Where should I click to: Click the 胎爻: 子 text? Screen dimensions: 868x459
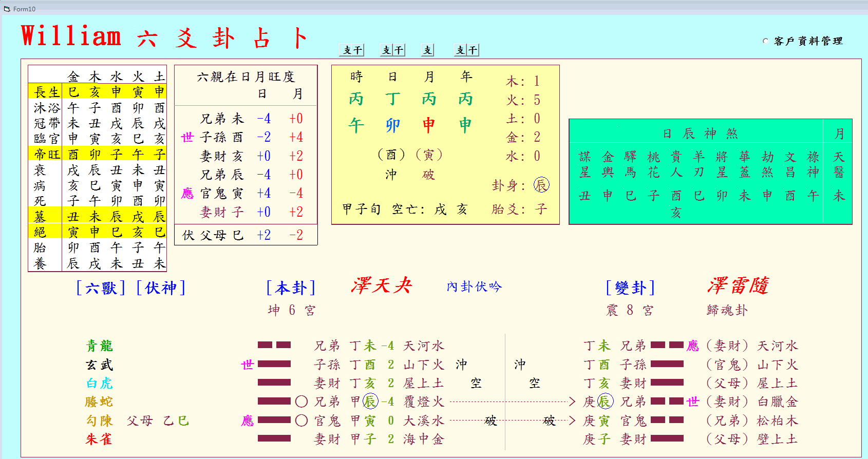tap(520, 209)
